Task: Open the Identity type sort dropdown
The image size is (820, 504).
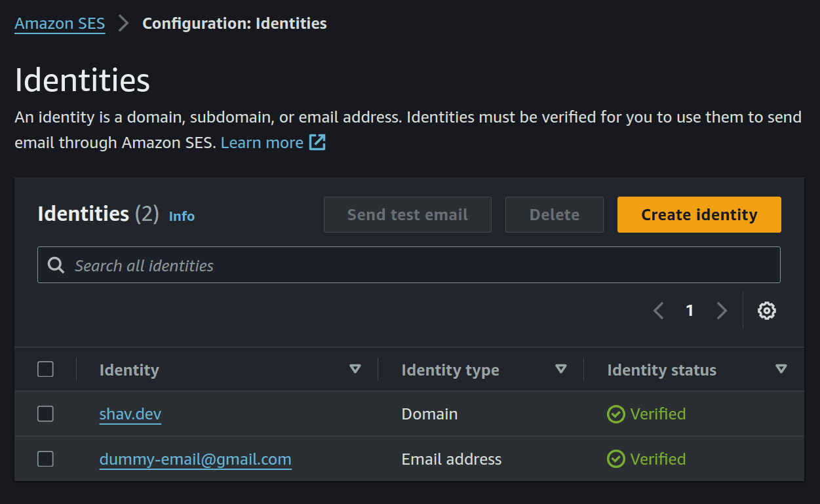Action: point(562,369)
